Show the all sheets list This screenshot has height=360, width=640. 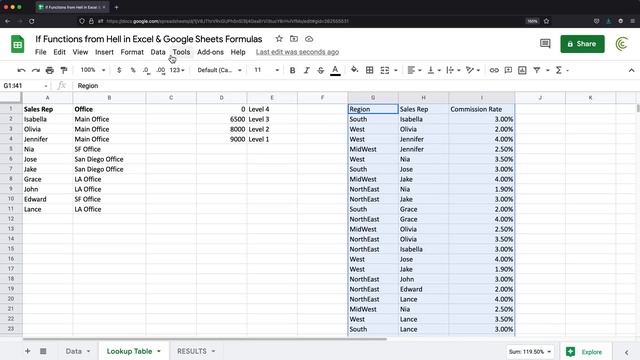pyautogui.click(x=43, y=351)
